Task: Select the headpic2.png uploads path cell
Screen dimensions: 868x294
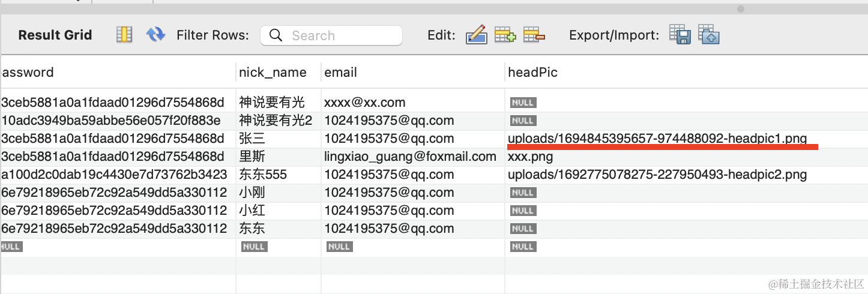Action: 657,175
